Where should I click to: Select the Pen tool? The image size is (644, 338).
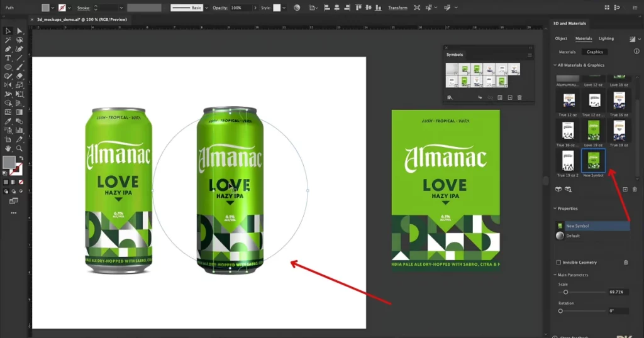8,49
